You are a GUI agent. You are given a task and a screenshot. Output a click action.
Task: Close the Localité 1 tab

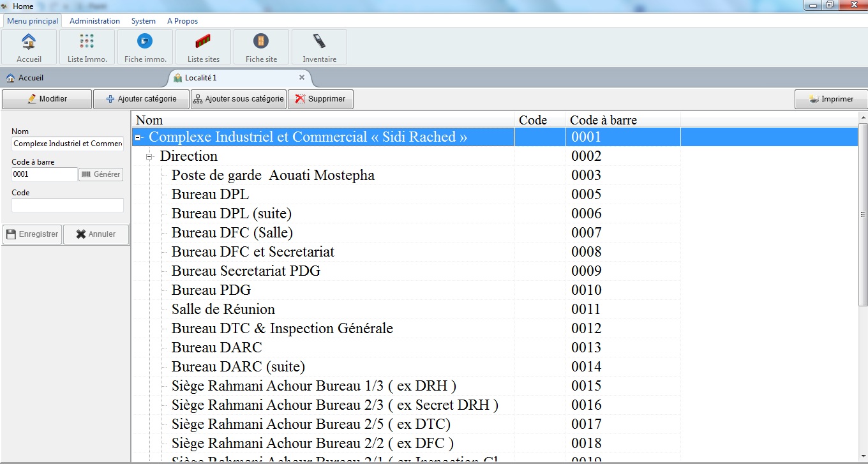click(302, 77)
